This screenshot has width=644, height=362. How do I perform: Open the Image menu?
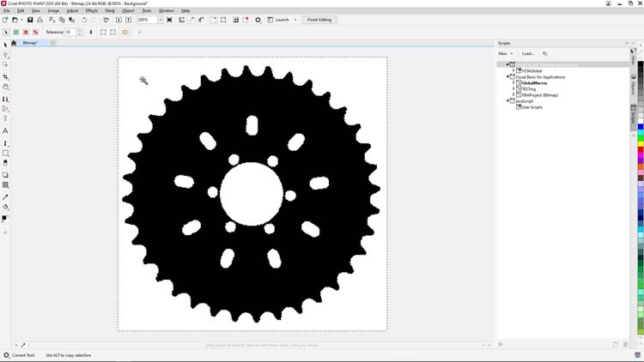click(53, 10)
